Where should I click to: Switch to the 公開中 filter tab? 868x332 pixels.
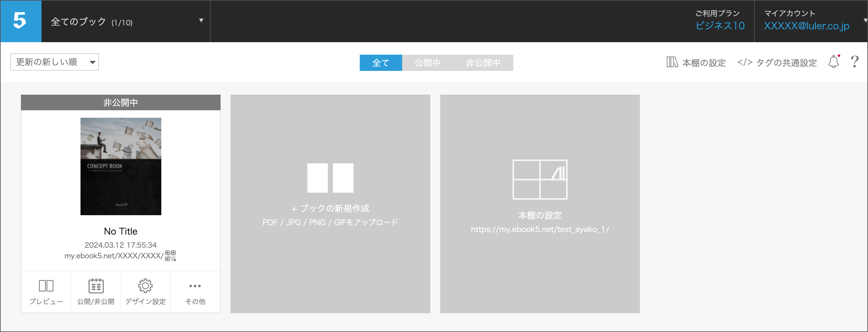click(427, 63)
